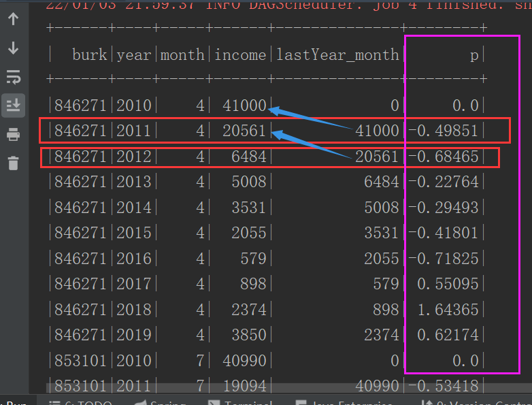Click income value 898 in the 2017 row
Screen dimensions: 532x405
(x=253, y=284)
